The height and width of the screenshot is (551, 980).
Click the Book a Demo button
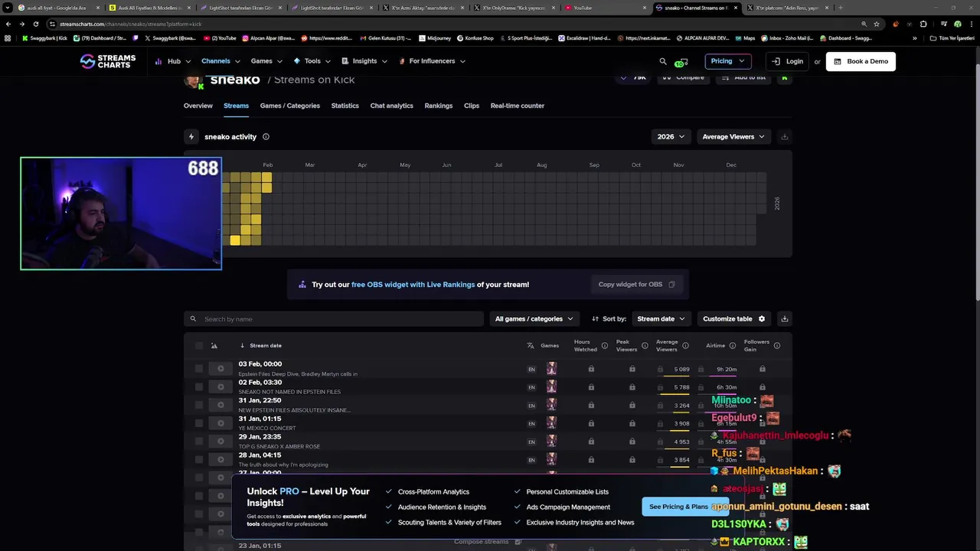861,61
